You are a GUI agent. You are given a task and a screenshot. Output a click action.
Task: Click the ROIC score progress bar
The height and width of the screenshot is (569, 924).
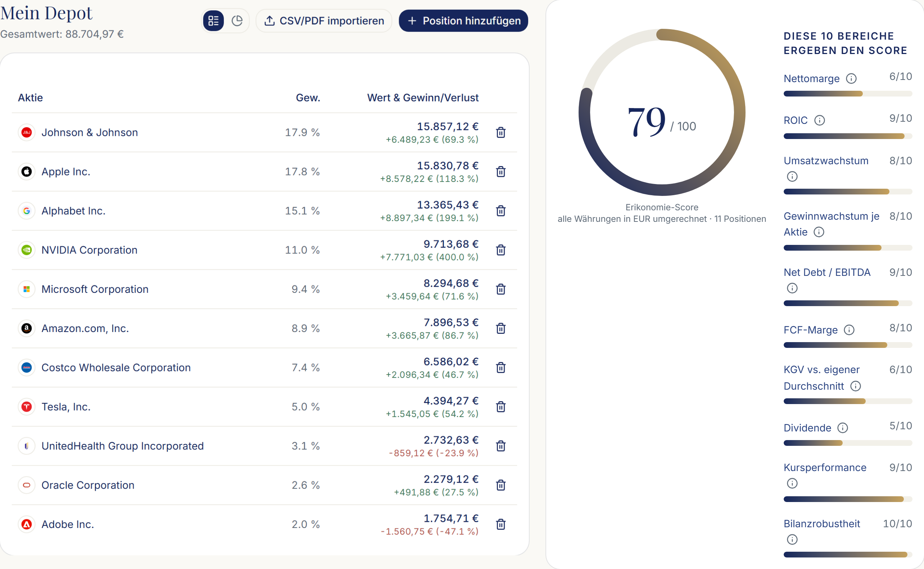[848, 136]
